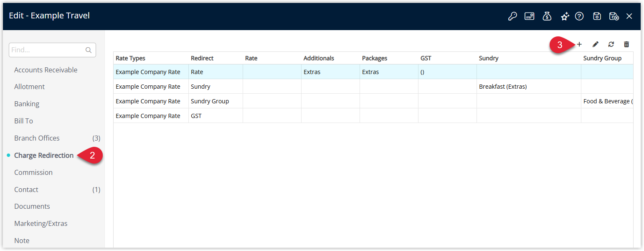Open help with the question mark icon
This screenshot has height=251, width=644.
click(579, 16)
